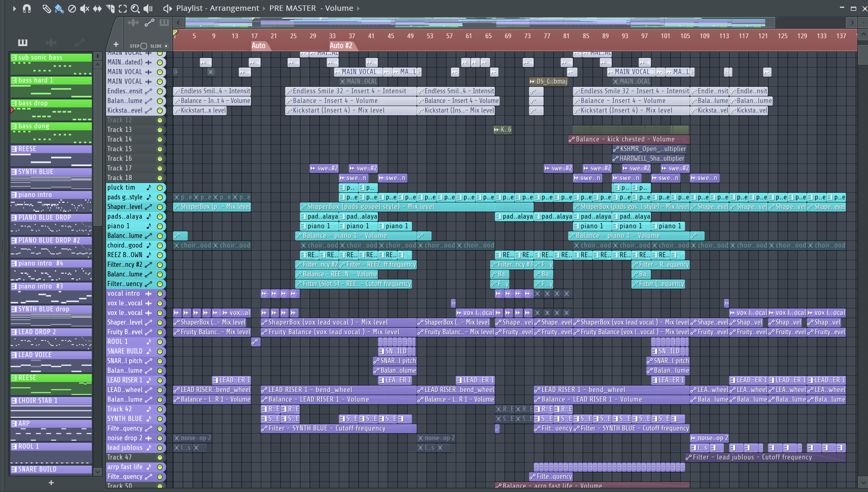Mute the arrp fast life track

pos(160,467)
